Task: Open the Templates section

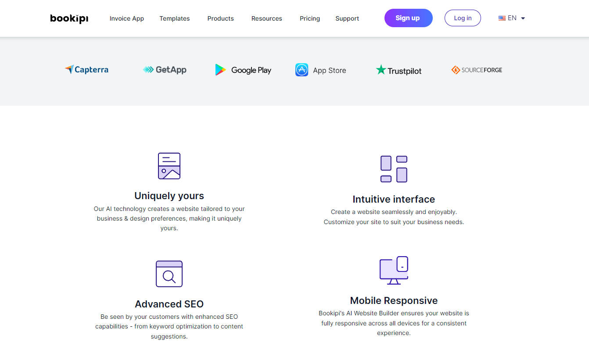Action: click(x=175, y=18)
